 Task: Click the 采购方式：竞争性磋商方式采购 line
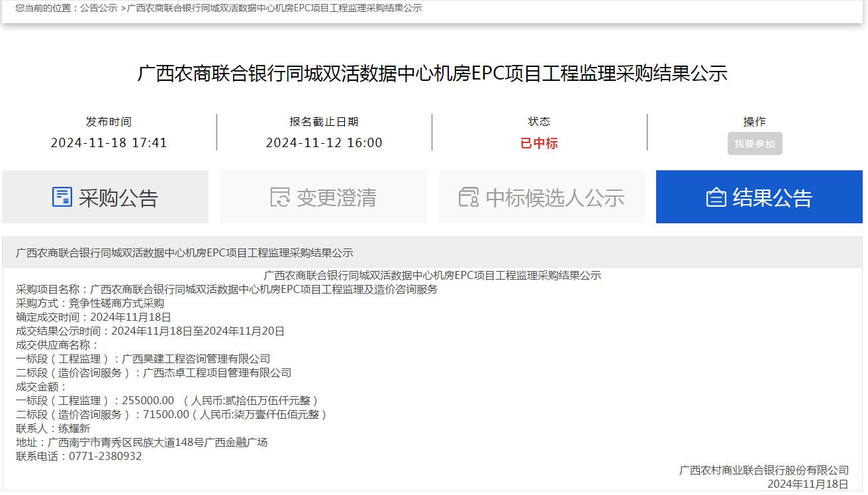[x=90, y=303]
